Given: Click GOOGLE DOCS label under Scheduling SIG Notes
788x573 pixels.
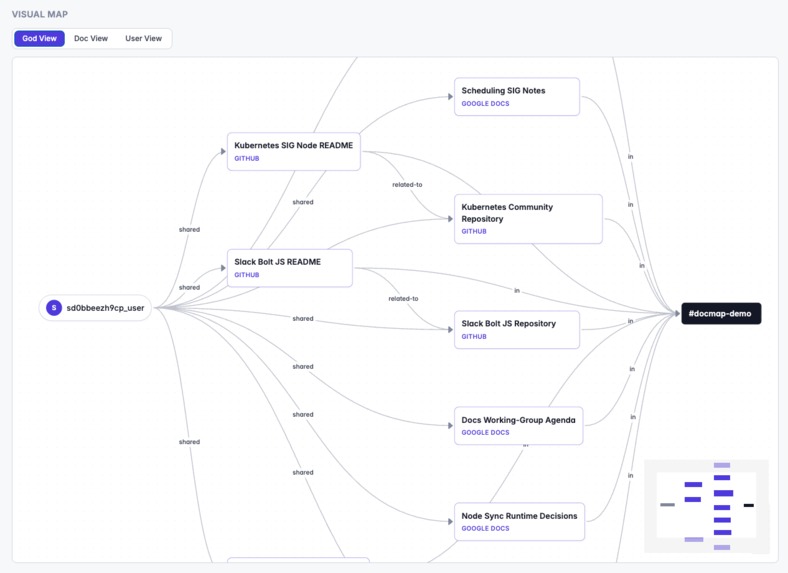Looking at the screenshot, I should 485,104.
